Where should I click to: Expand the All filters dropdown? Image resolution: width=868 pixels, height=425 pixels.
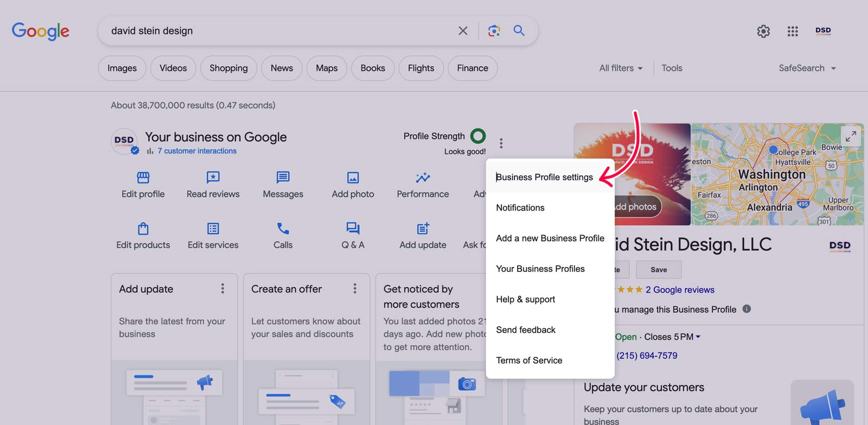point(621,68)
